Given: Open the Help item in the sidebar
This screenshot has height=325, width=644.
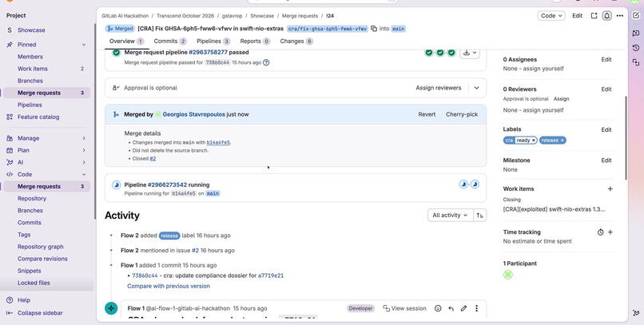Looking at the screenshot, I should tap(24, 300).
